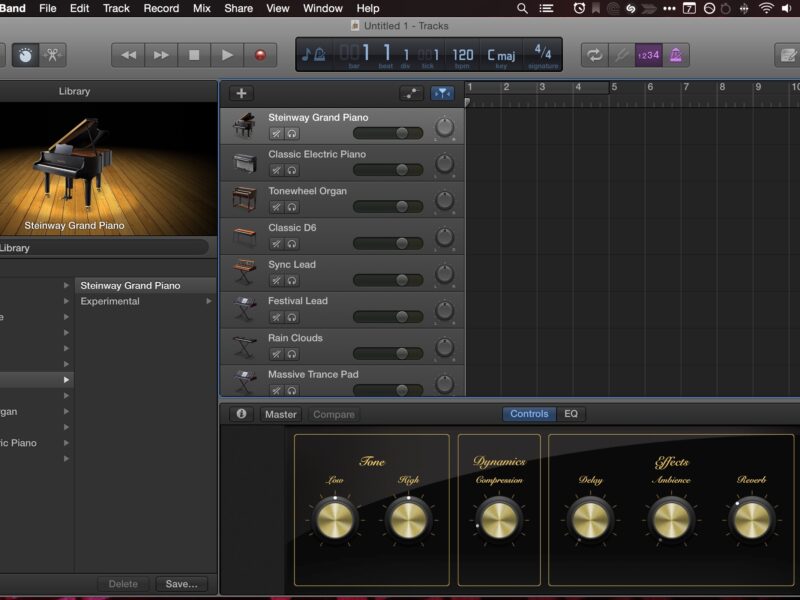Open the Track menu
Screen dimensions: 800x600
tap(116, 8)
